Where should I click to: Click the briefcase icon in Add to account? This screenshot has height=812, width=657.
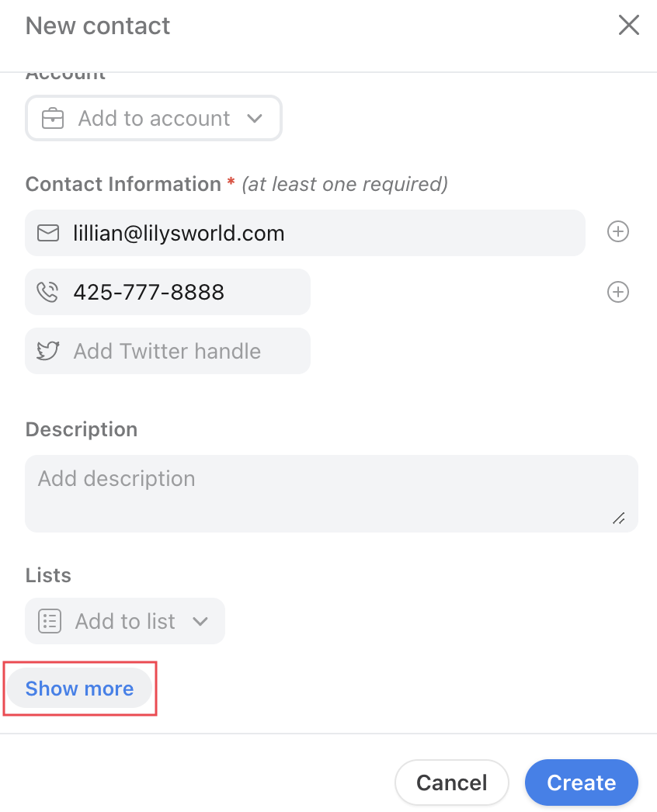(x=50, y=119)
